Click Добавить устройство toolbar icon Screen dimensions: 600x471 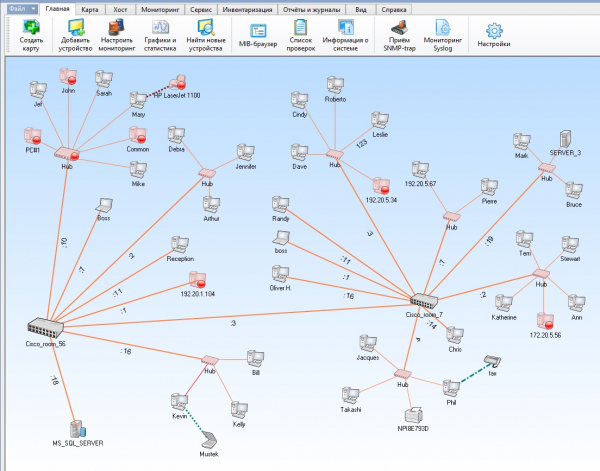[73, 30]
